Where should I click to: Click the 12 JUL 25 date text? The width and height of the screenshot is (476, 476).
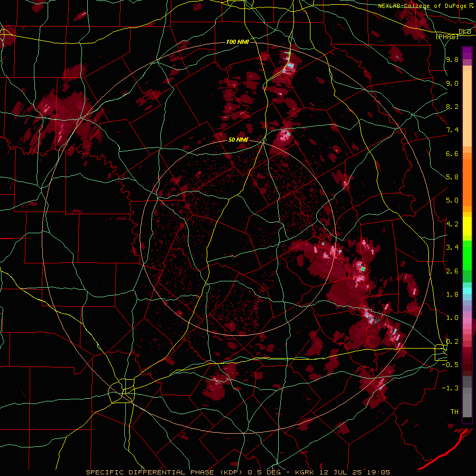coord(338,472)
